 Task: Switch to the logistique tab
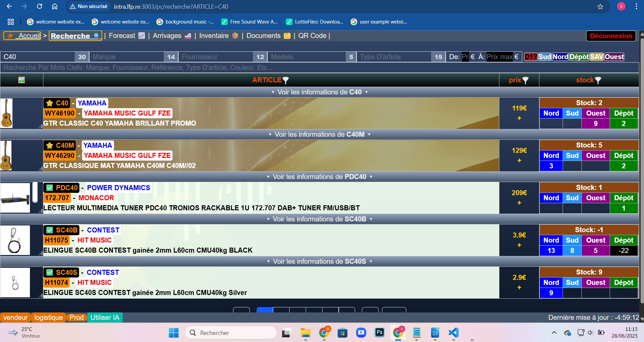[x=48, y=317]
